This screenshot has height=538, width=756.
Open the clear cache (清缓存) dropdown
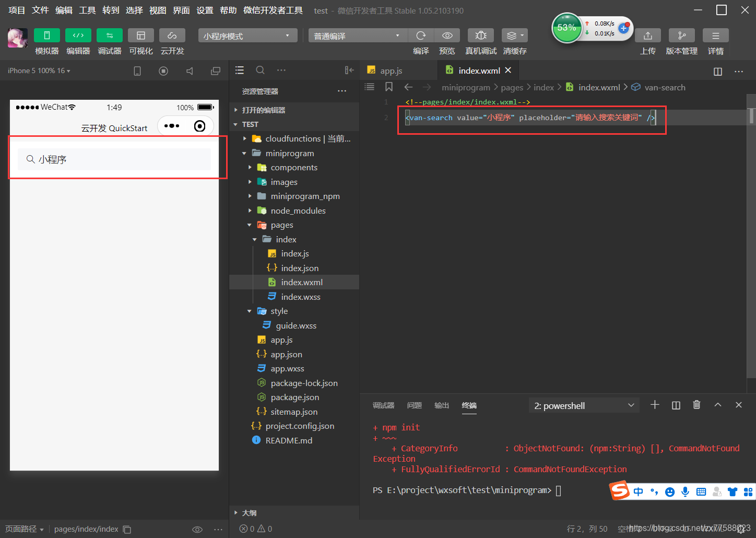pos(515,35)
